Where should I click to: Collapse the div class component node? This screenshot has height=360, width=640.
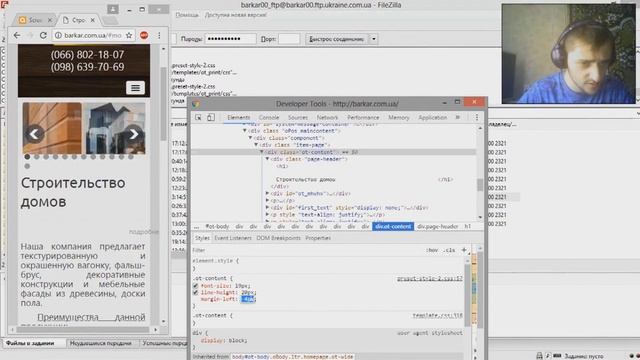point(251,138)
